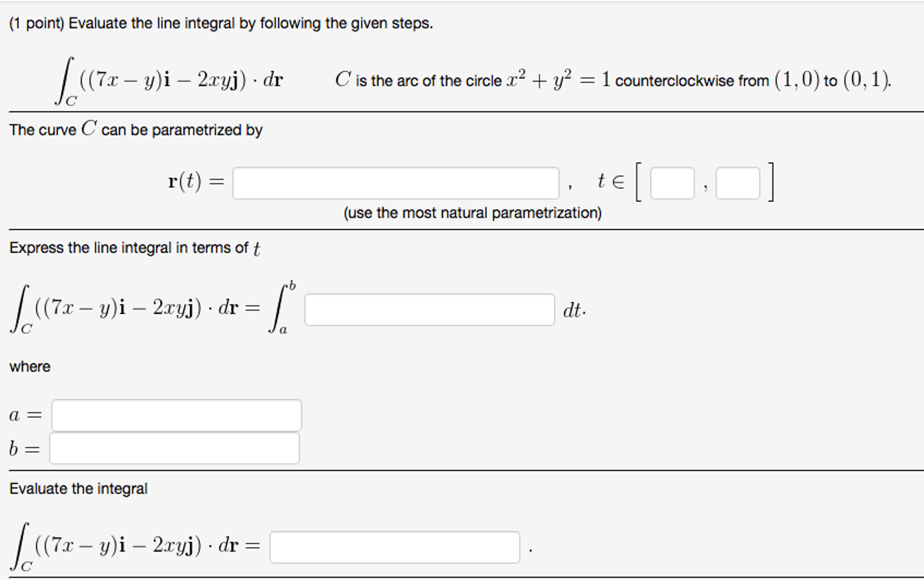
Task: Click the integrand entry box before dt
Action: tap(429, 309)
